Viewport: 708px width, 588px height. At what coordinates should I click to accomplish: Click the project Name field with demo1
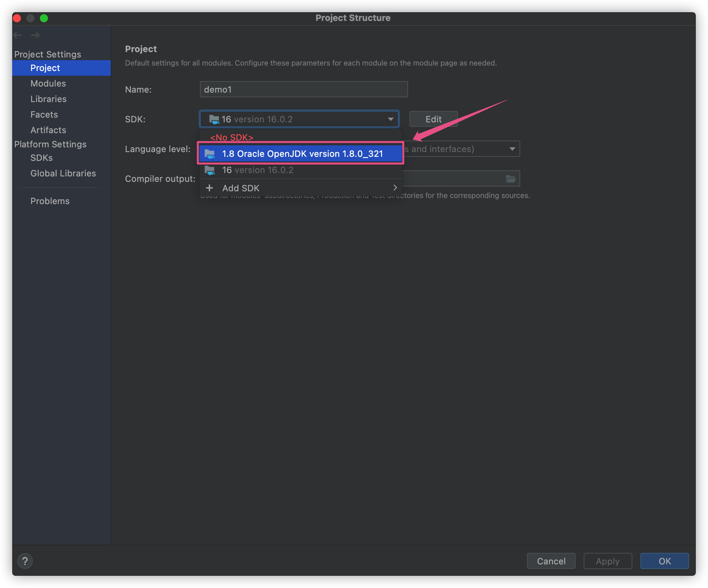point(304,90)
